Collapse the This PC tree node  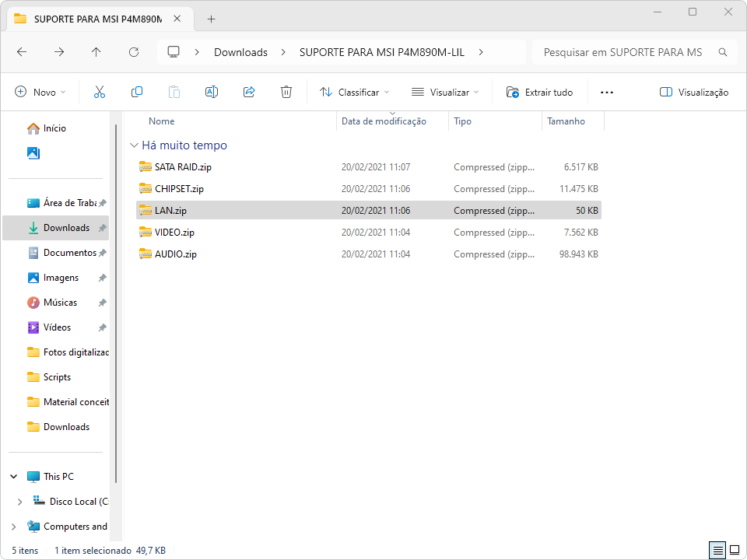tap(14, 476)
